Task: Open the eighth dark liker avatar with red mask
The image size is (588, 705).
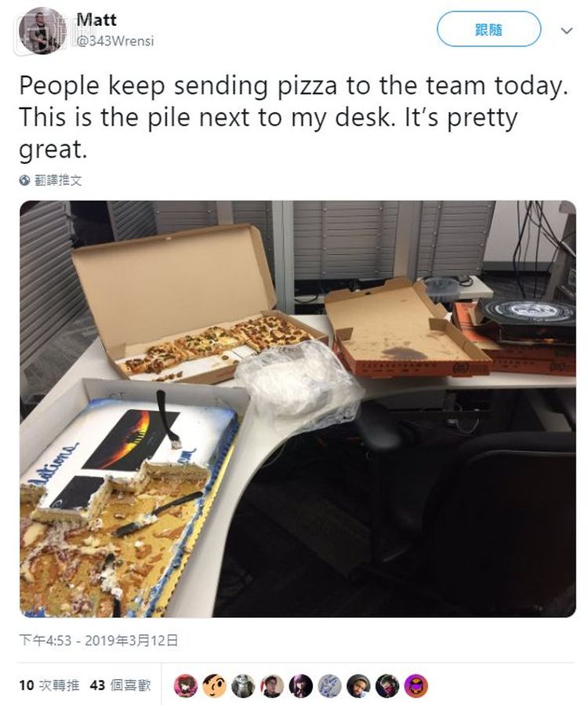Action: pyautogui.click(x=387, y=685)
